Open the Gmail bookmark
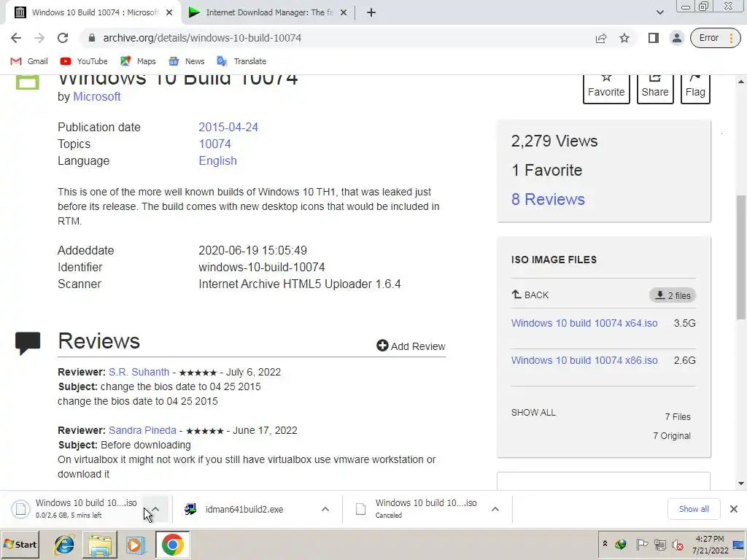This screenshot has height=560, width=747. 29,61
